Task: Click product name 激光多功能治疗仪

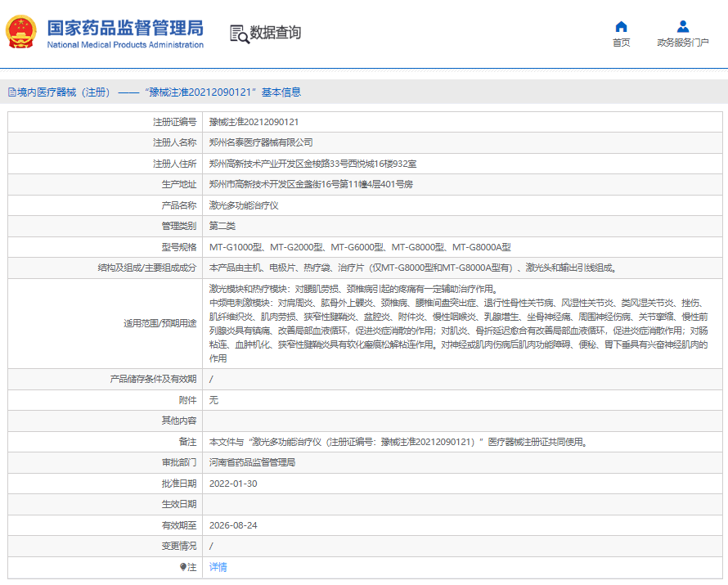Action: (243, 205)
